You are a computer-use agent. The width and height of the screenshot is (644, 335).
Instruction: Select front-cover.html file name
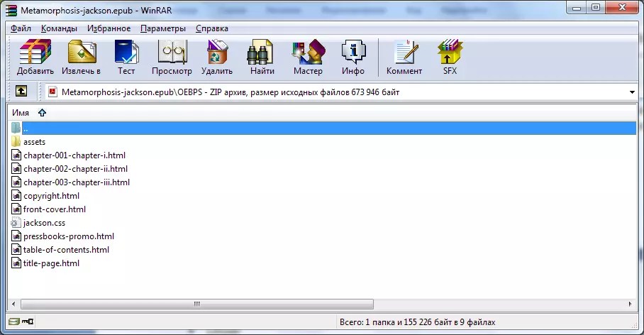[x=55, y=209]
